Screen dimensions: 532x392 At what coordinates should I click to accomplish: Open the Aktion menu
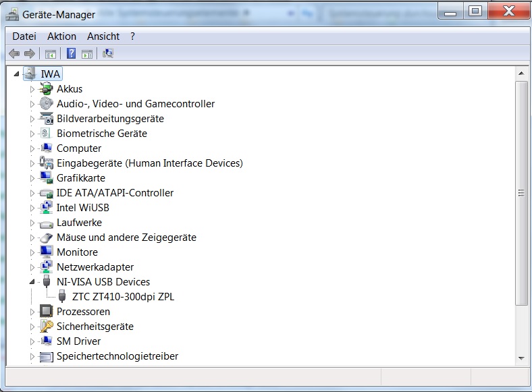click(61, 36)
